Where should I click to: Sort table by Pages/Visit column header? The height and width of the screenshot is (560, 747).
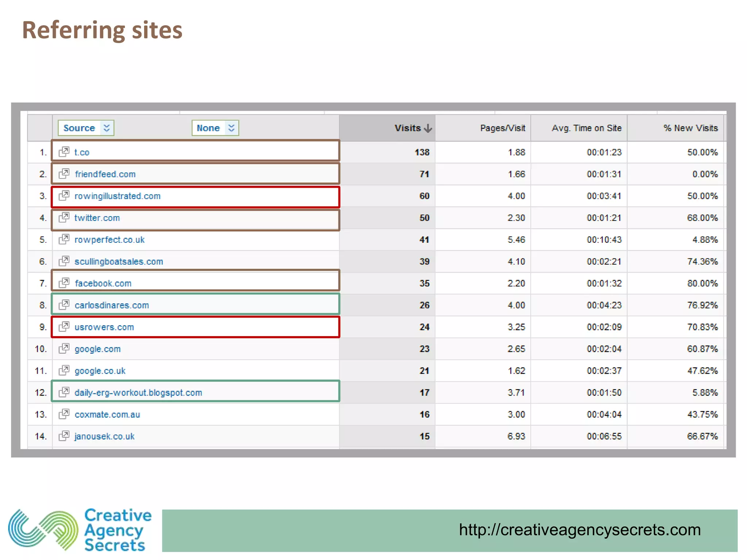click(483, 128)
